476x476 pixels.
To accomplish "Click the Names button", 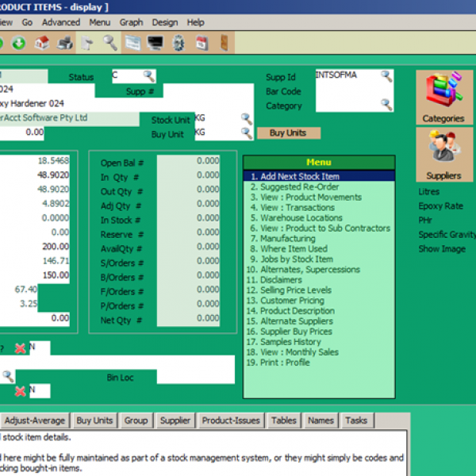I will coord(321,420).
